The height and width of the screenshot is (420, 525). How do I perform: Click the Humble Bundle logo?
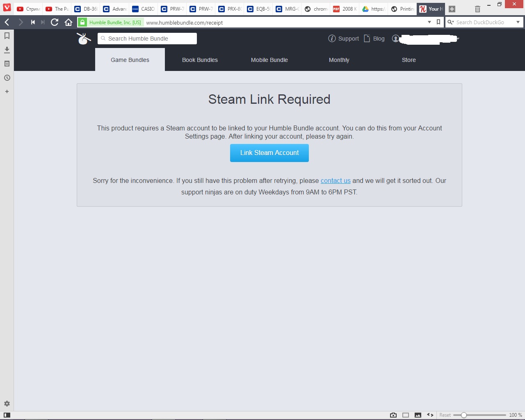click(84, 39)
